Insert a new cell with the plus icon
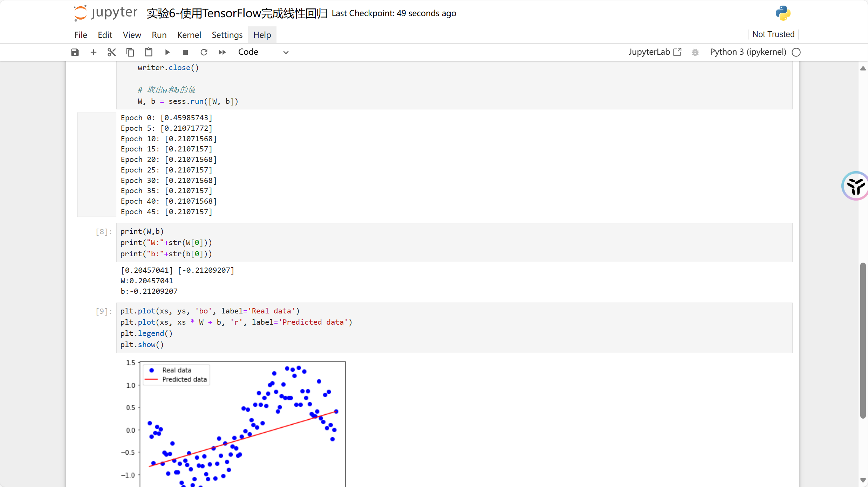Screen dimensions: 868x487 (x=93, y=52)
